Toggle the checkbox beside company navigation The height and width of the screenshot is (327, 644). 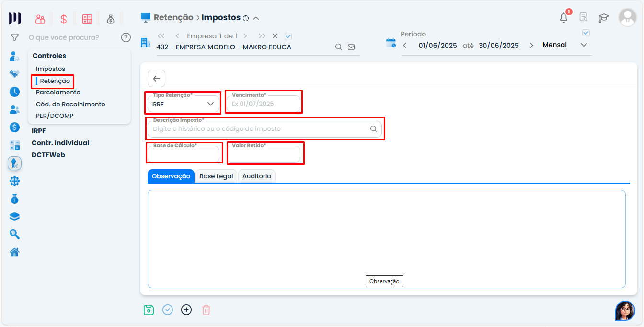point(287,35)
